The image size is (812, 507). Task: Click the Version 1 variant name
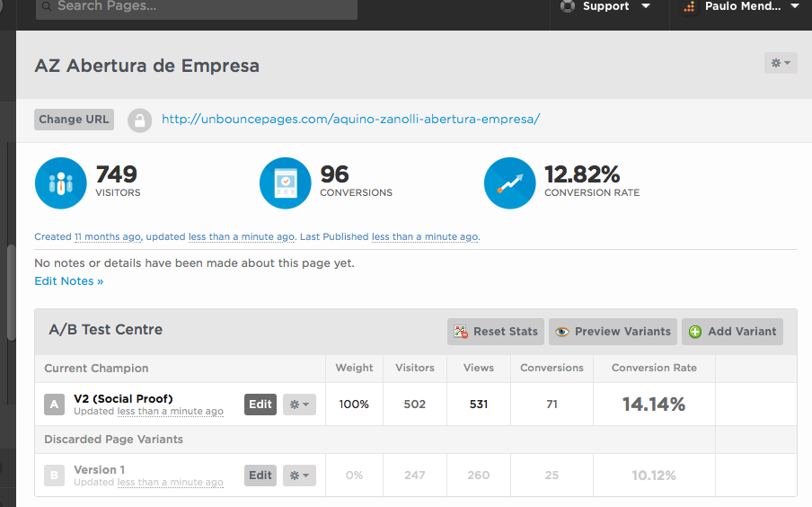(x=100, y=469)
